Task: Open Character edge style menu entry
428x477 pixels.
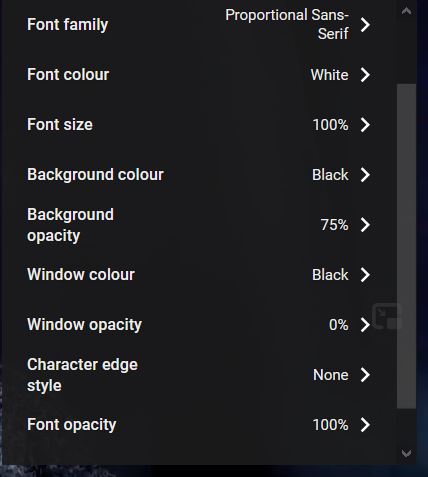Action: pyautogui.click(x=199, y=375)
